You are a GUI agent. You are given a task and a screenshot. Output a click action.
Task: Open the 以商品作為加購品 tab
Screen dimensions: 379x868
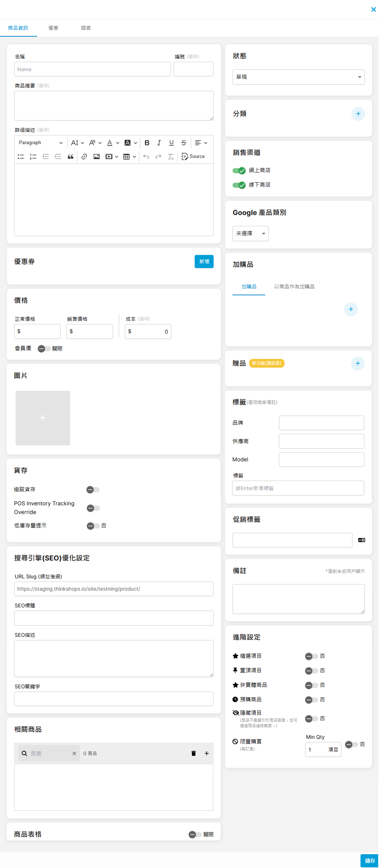pos(294,287)
